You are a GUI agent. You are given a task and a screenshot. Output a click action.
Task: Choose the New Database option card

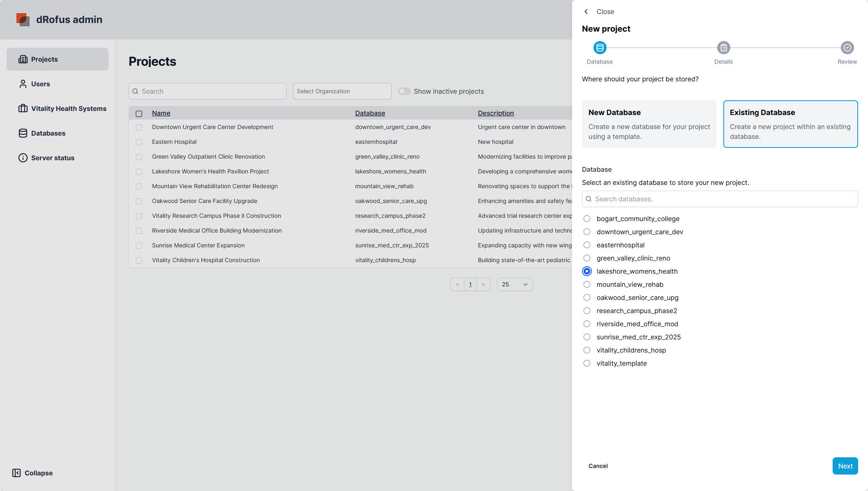point(649,124)
